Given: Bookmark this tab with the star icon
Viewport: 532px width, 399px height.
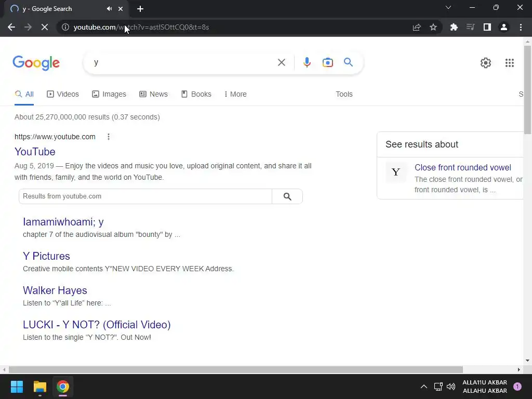Looking at the screenshot, I should pos(433,27).
